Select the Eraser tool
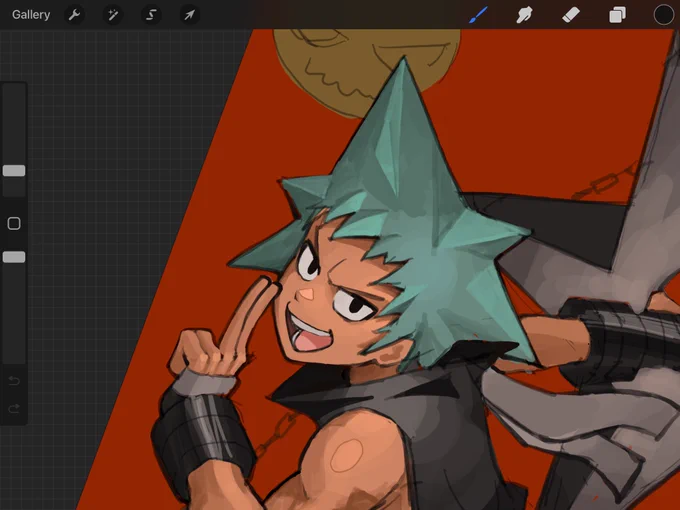 571,15
